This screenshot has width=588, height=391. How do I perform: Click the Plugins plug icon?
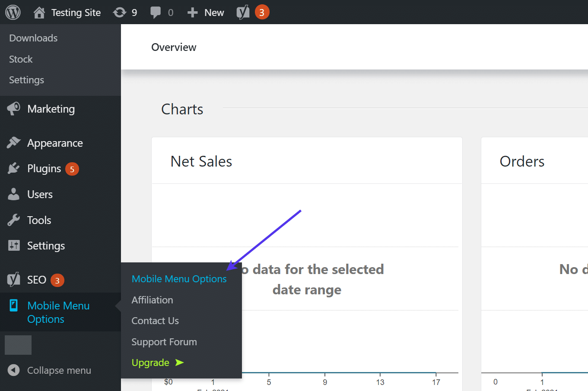click(14, 168)
